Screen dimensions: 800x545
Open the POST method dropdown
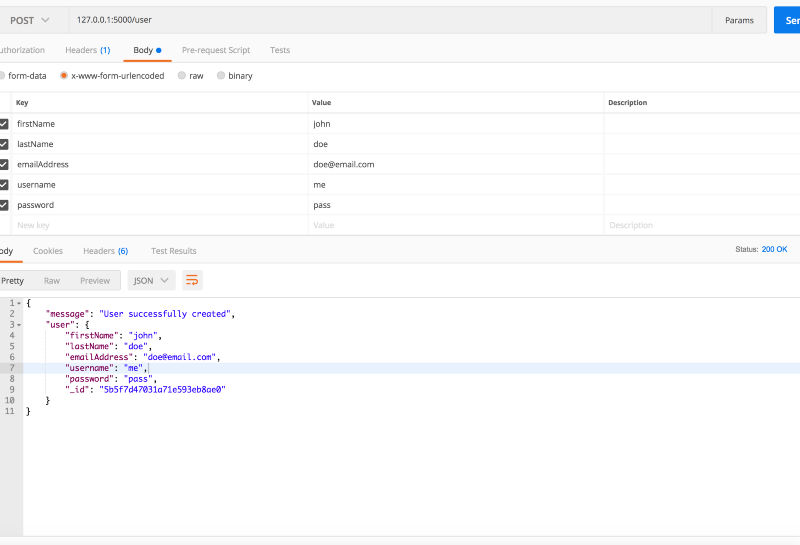point(30,20)
